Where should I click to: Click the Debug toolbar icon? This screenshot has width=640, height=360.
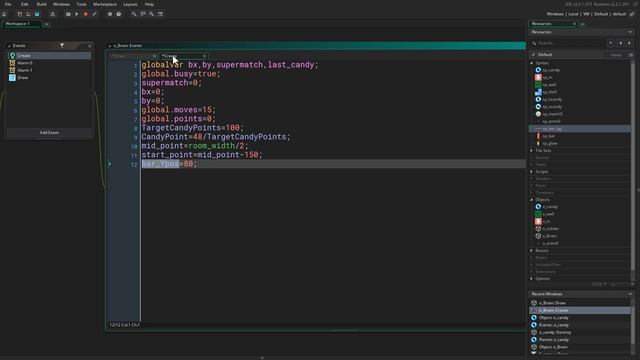68,14
